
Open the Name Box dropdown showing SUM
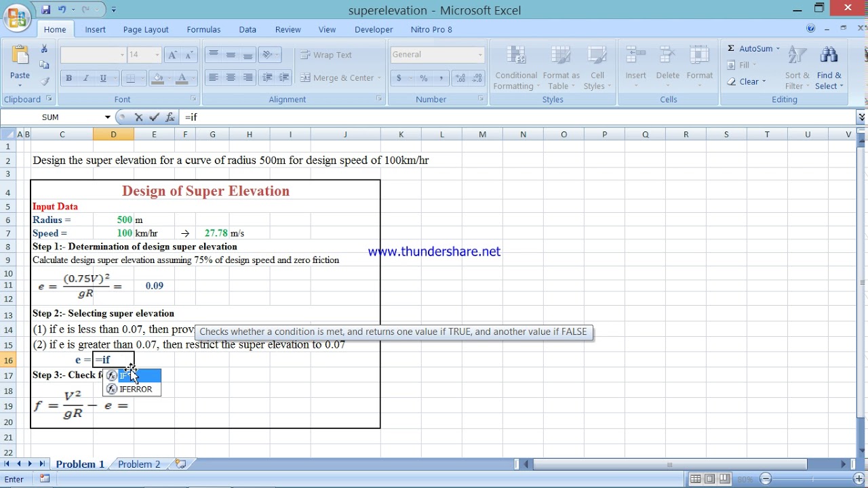click(x=107, y=117)
